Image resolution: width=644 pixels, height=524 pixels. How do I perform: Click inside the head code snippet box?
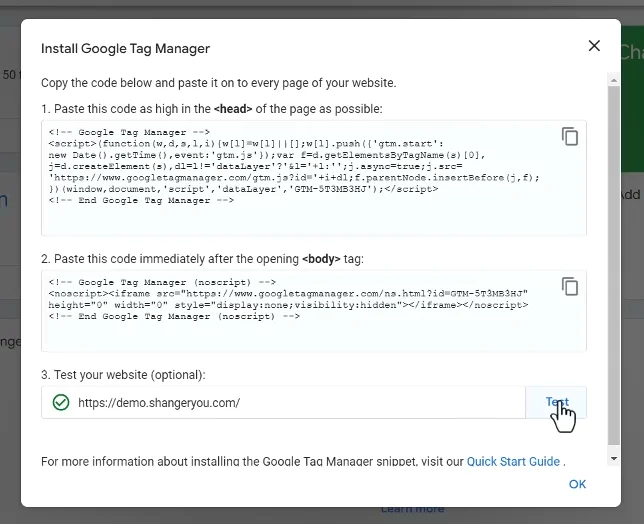click(314, 178)
